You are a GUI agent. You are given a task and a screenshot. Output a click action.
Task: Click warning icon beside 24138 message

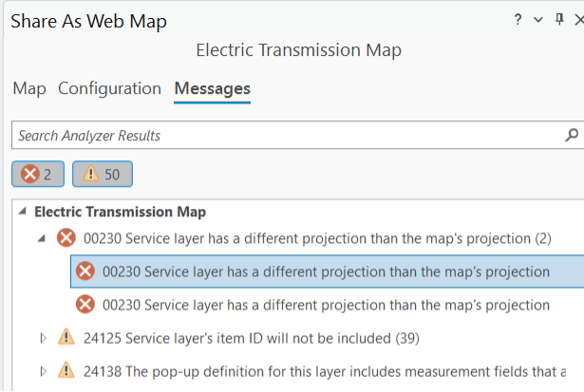(66, 370)
